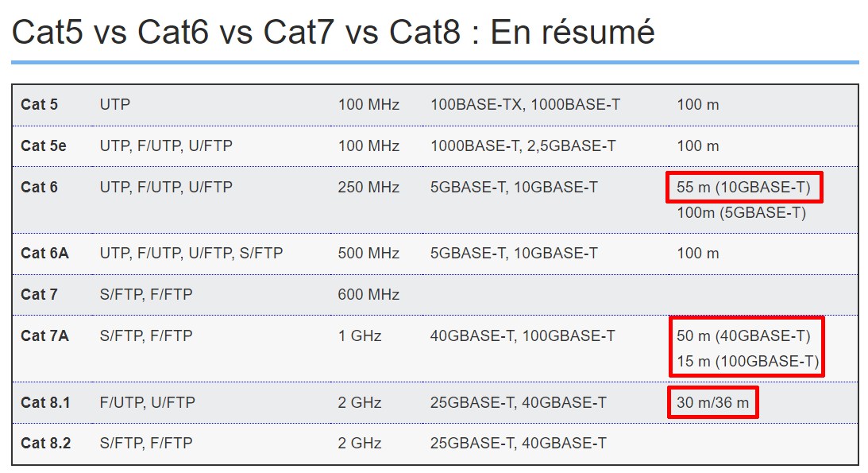Click the Cat 8.1 row label
This screenshot has width=868, height=473.
pos(45,402)
